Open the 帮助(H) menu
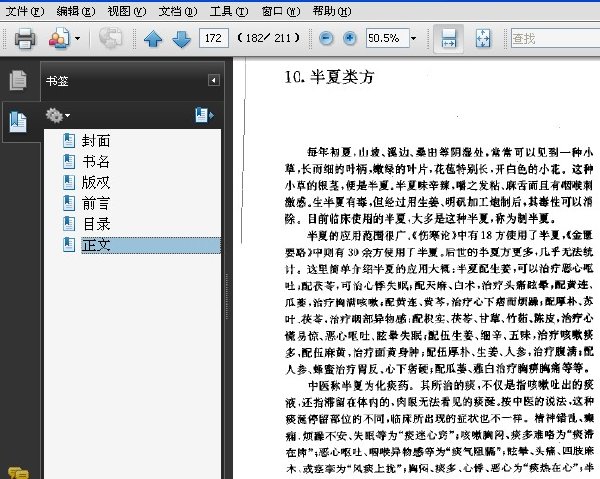 (x=332, y=11)
